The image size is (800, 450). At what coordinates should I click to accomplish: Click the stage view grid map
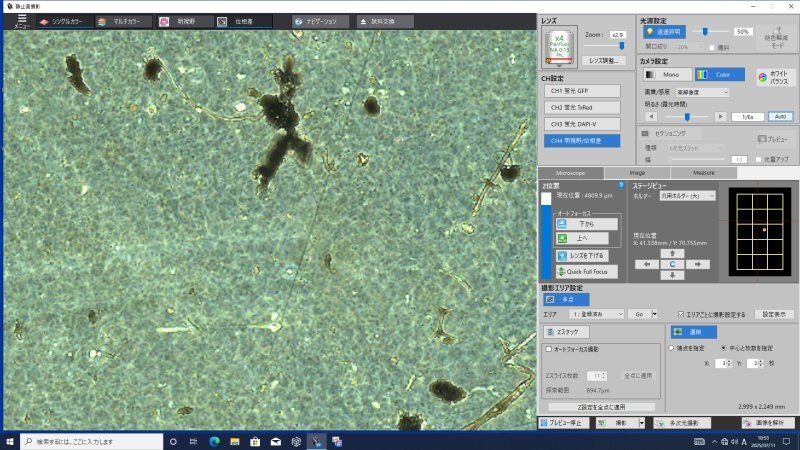[760, 232]
